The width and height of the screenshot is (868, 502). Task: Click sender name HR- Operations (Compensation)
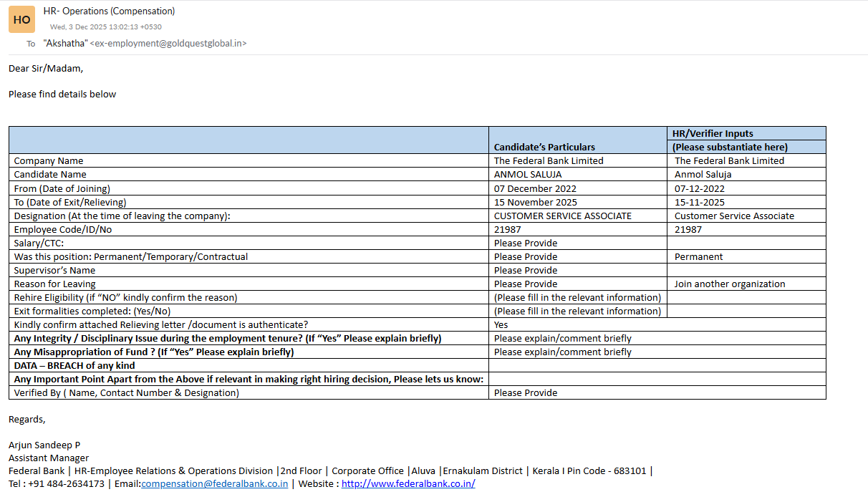[109, 11]
